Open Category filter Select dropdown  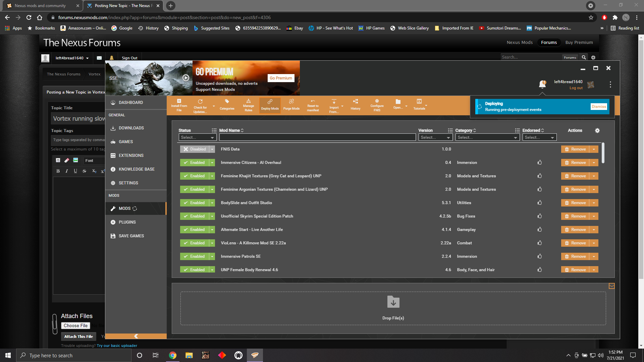tap(487, 137)
